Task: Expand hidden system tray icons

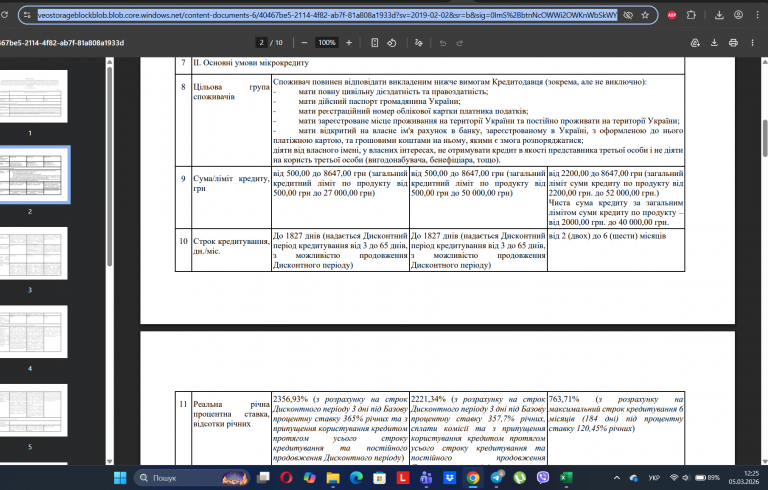Action: [617, 477]
